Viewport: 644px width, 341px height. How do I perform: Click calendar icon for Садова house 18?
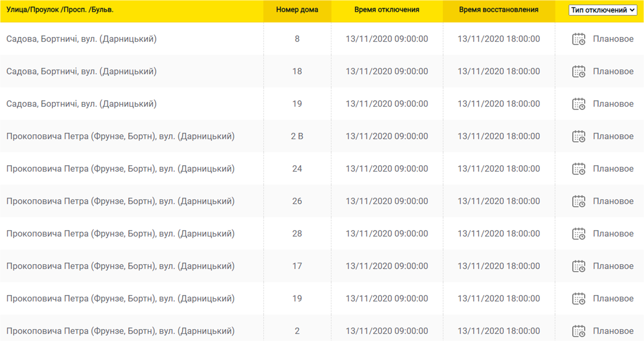pyautogui.click(x=578, y=72)
